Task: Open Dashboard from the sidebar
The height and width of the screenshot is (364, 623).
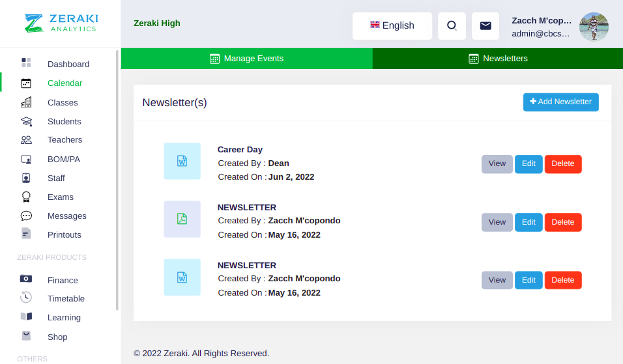Action: pos(68,64)
